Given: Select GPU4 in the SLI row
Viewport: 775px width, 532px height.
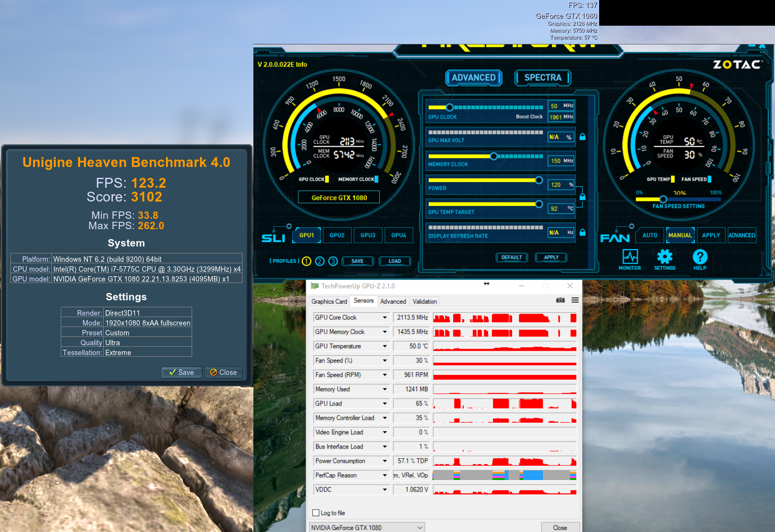Looking at the screenshot, I should [x=399, y=236].
